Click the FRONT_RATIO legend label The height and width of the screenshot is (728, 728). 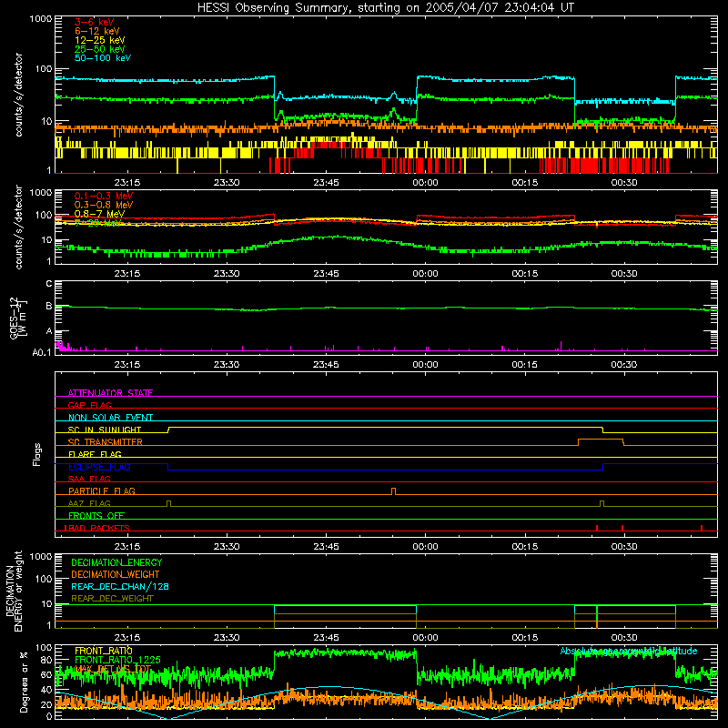(104, 651)
